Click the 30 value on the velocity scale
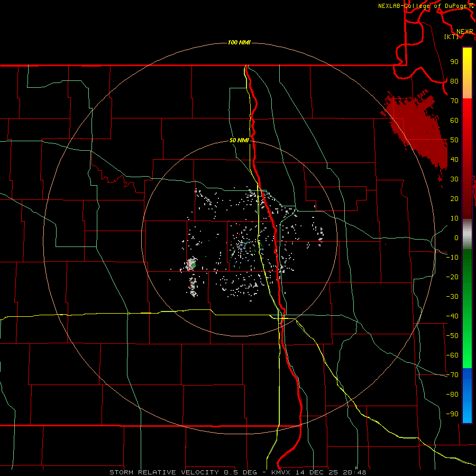This screenshot has height=476, width=476. pos(454,179)
